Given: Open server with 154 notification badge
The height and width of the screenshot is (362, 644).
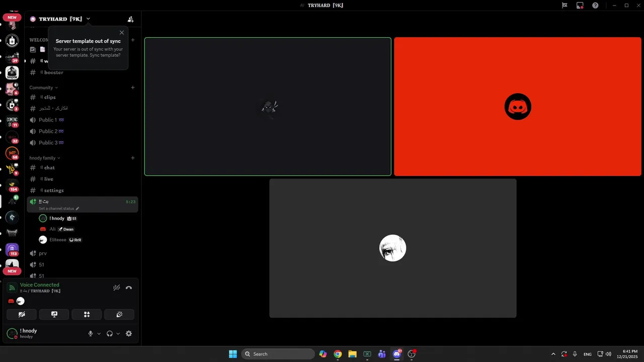Looking at the screenshot, I should click(12, 186).
